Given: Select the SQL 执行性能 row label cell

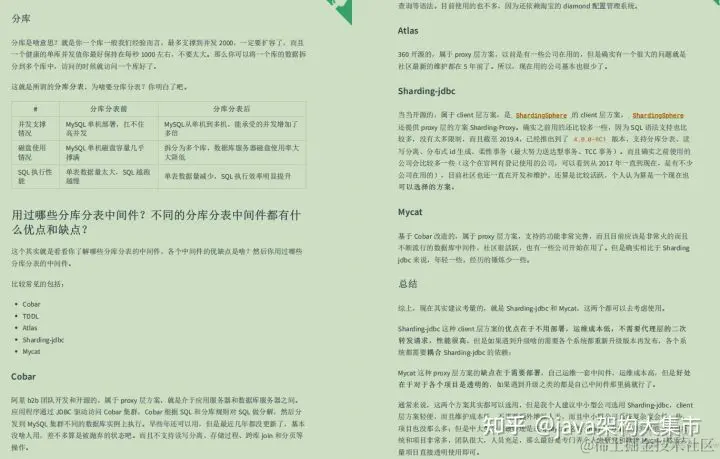Looking at the screenshot, I should pos(35,176).
